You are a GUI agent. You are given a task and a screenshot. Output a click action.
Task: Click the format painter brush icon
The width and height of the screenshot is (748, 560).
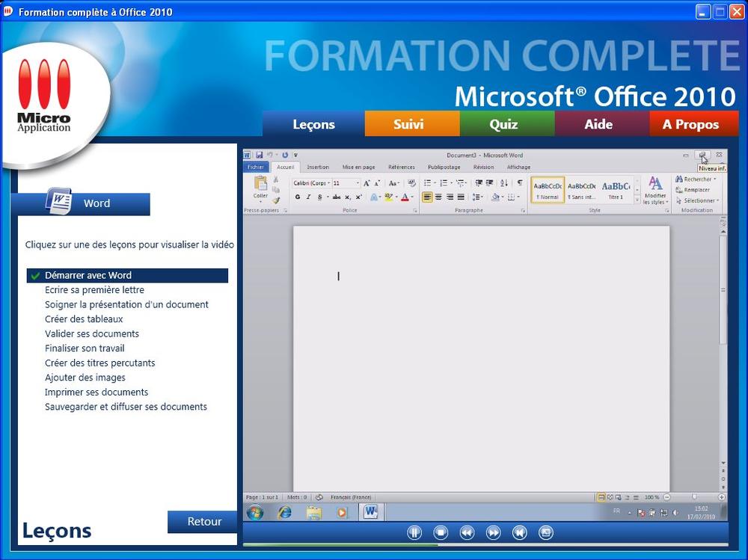click(276, 200)
